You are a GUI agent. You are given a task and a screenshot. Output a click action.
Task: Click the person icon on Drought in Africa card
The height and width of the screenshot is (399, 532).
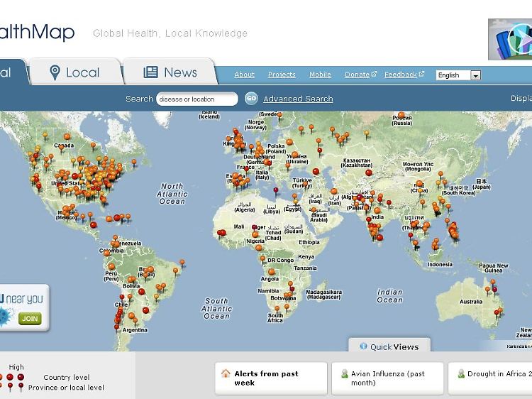(x=461, y=373)
